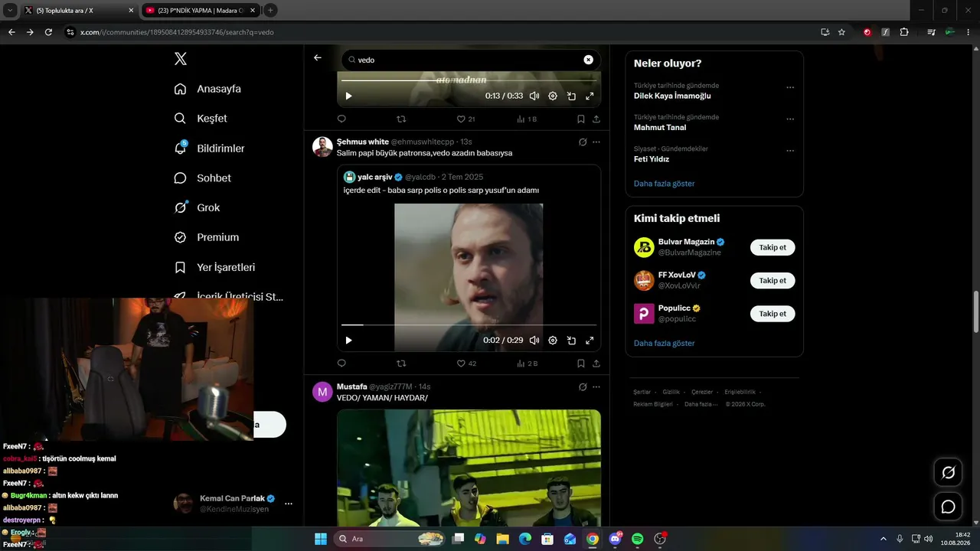The image size is (980, 551).
Task: Open options for Feti Yıldız trend
Action: [x=790, y=151]
